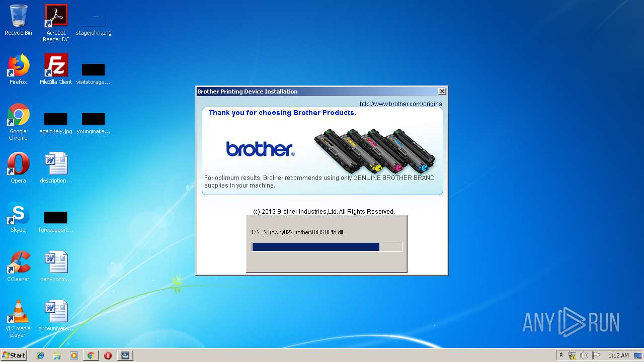
Task: Launch Skype desktop shortcut
Action: coord(18,217)
